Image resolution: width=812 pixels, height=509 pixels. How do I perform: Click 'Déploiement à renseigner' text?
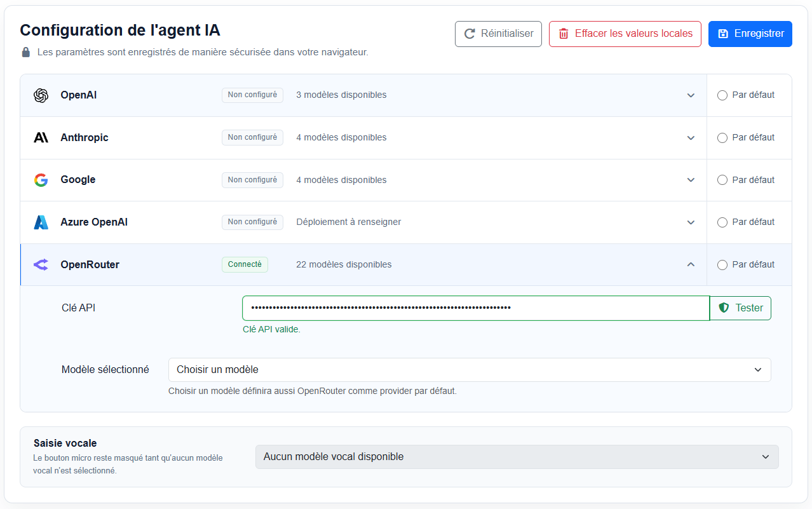pyautogui.click(x=349, y=222)
